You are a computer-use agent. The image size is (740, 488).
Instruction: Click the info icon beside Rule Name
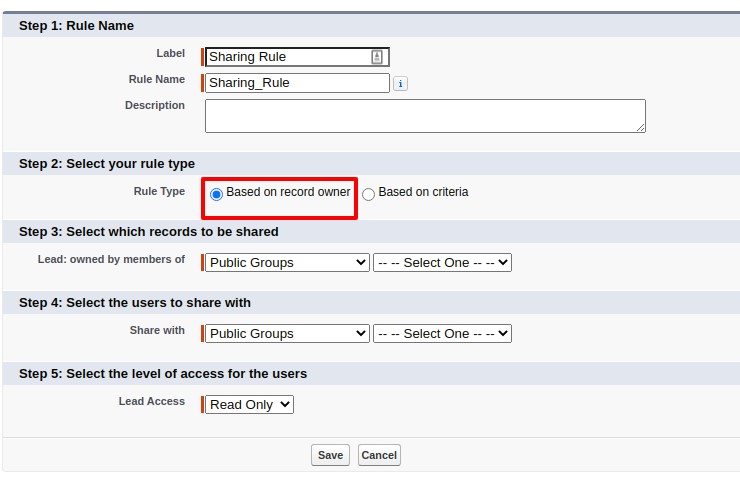pyautogui.click(x=400, y=84)
